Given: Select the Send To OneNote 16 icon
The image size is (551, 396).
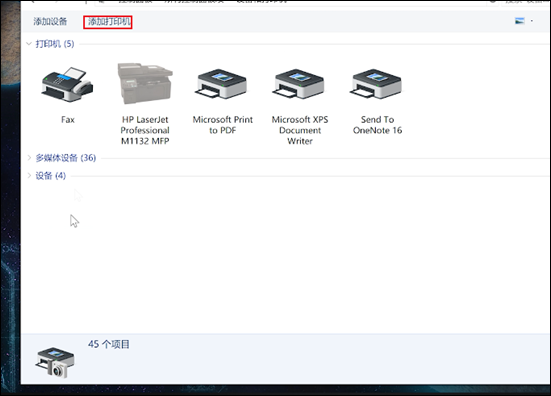Looking at the screenshot, I should point(376,84).
